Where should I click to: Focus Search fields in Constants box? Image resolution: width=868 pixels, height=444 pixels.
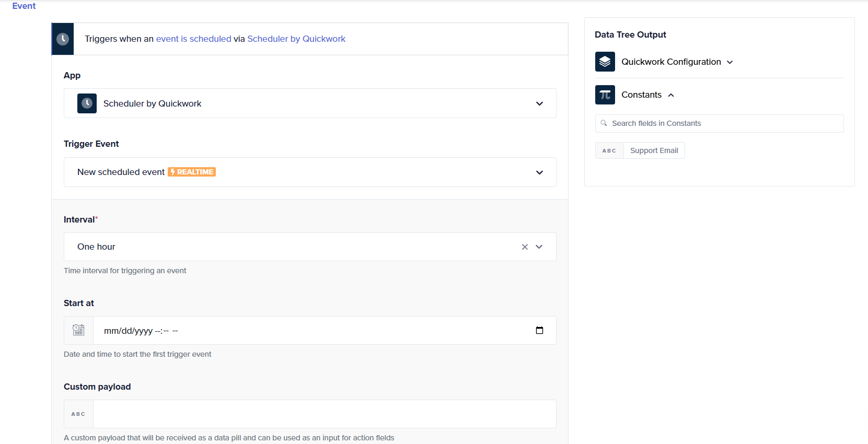tap(719, 123)
